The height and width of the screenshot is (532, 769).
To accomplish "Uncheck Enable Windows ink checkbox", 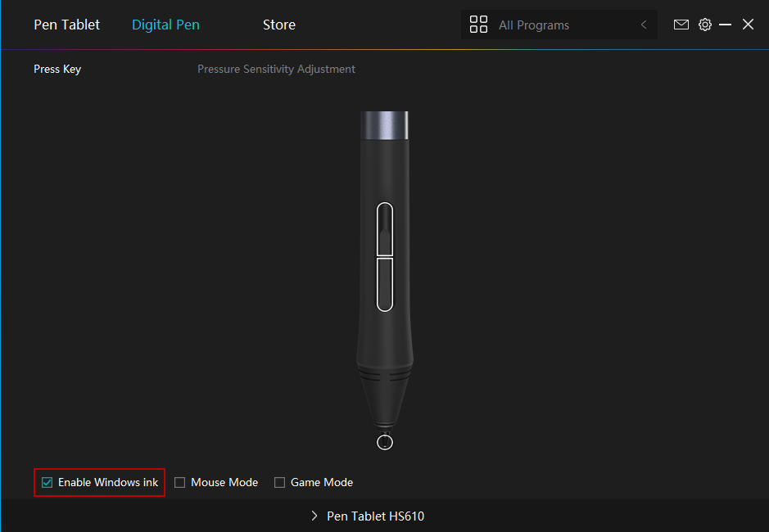I will tap(47, 482).
